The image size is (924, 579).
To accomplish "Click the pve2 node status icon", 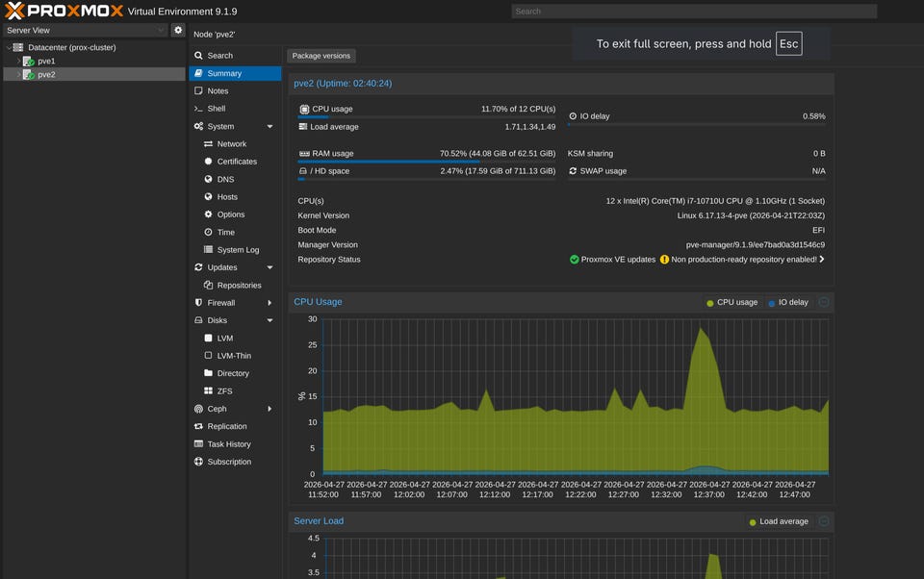I will [x=28, y=75].
